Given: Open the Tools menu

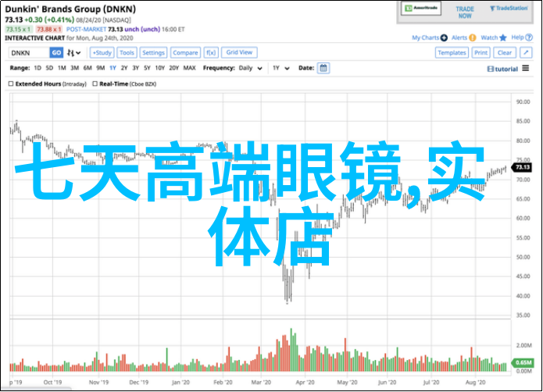Looking at the screenshot, I should [x=127, y=52].
